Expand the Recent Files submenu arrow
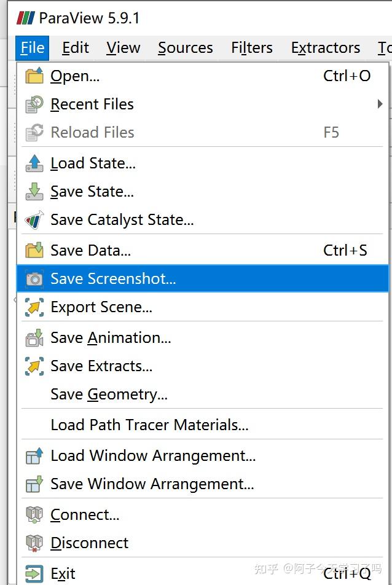Viewport: 392px width, 585px height. coord(380,104)
